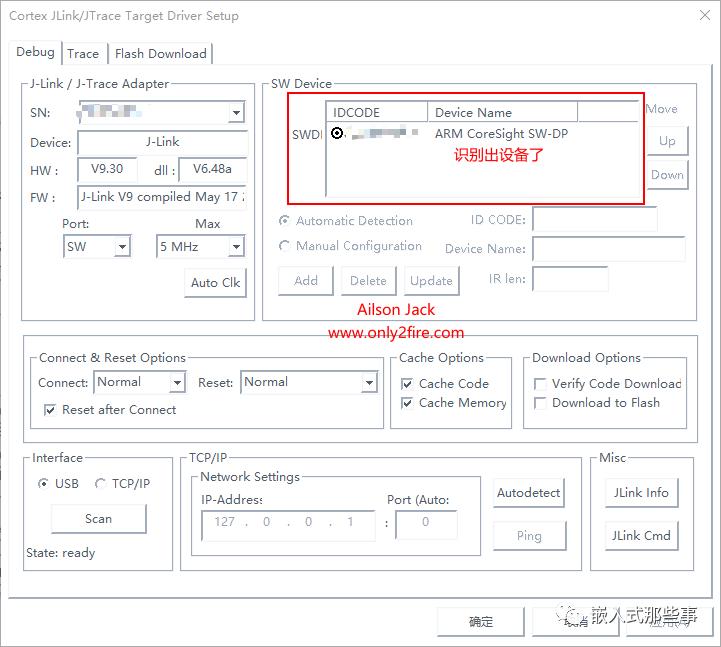
Task: Select the SWDIO device radio button
Action: [x=337, y=133]
